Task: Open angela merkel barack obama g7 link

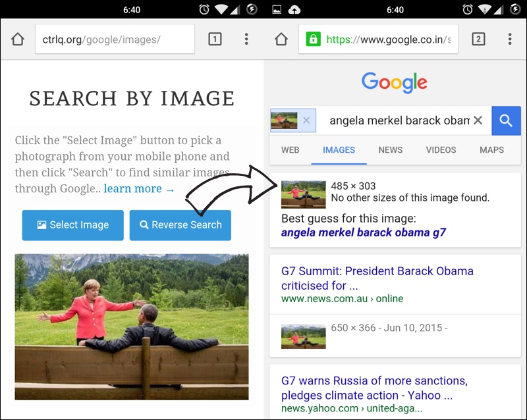Action: (x=364, y=232)
